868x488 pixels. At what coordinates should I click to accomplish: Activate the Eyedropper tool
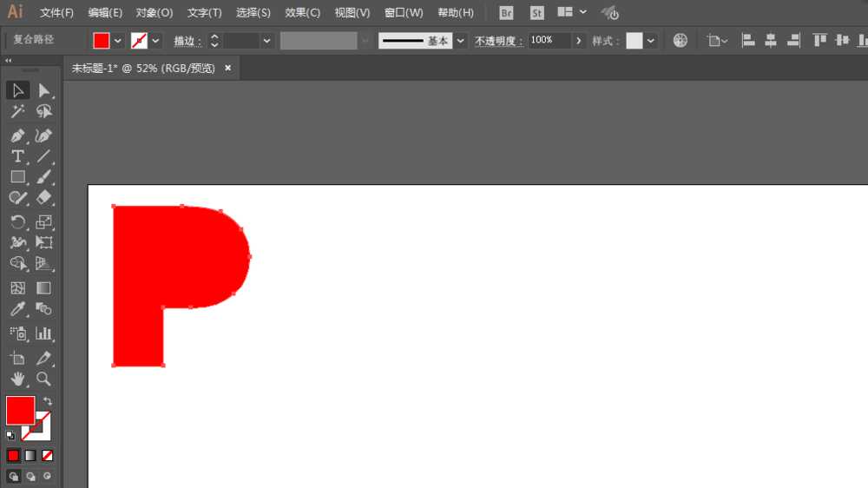tap(17, 309)
